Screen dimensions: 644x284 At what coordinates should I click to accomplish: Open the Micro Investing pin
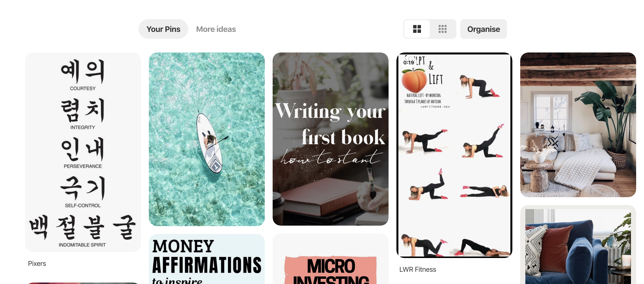coord(330,259)
